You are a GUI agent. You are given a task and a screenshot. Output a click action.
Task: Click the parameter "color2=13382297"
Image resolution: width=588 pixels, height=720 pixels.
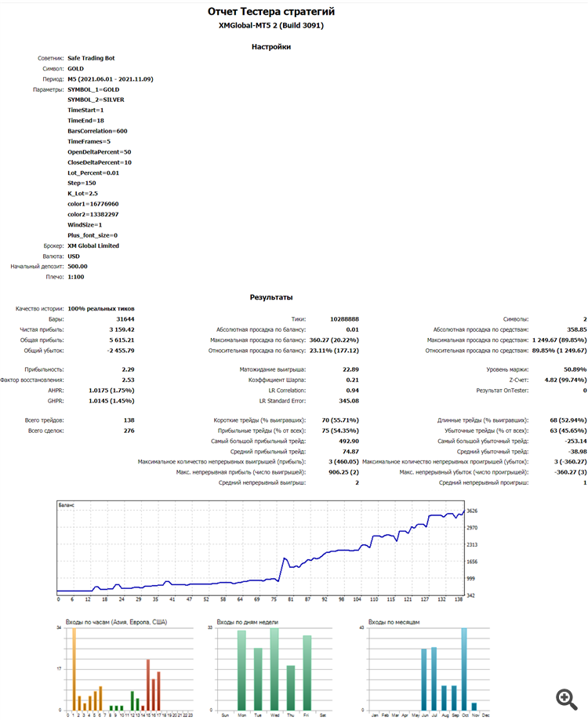(93, 214)
